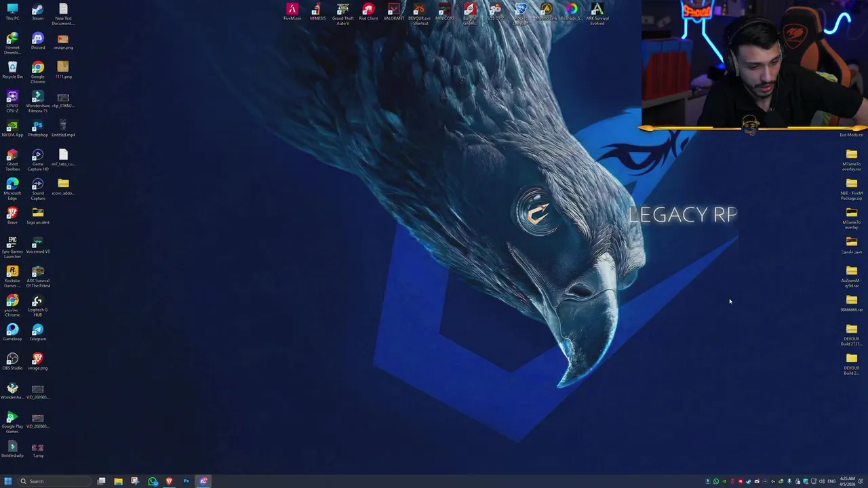This screenshot has height=488, width=868.
Task: Open Brave from the taskbar
Action: pos(169,481)
